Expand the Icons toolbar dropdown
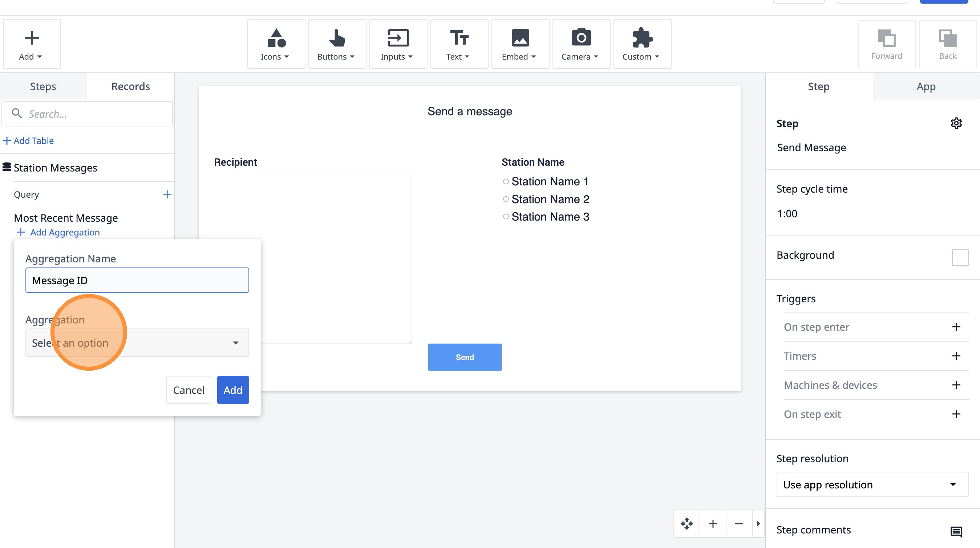Viewport: 980px width, 548px height. tap(276, 44)
